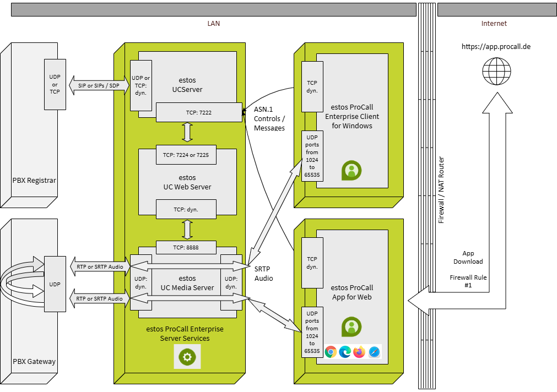Click the TCP: 8888 port box
This screenshot has width=557, height=392.
point(186,248)
